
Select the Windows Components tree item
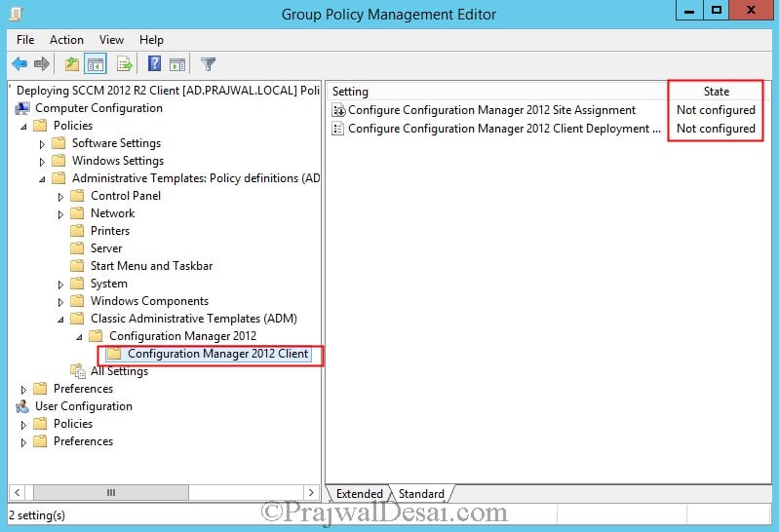point(149,301)
